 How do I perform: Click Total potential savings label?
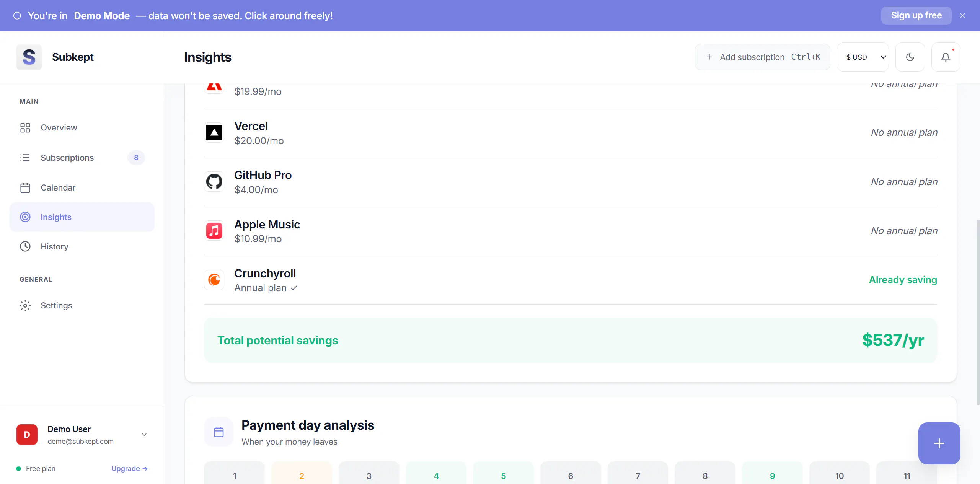coord(278,341)
